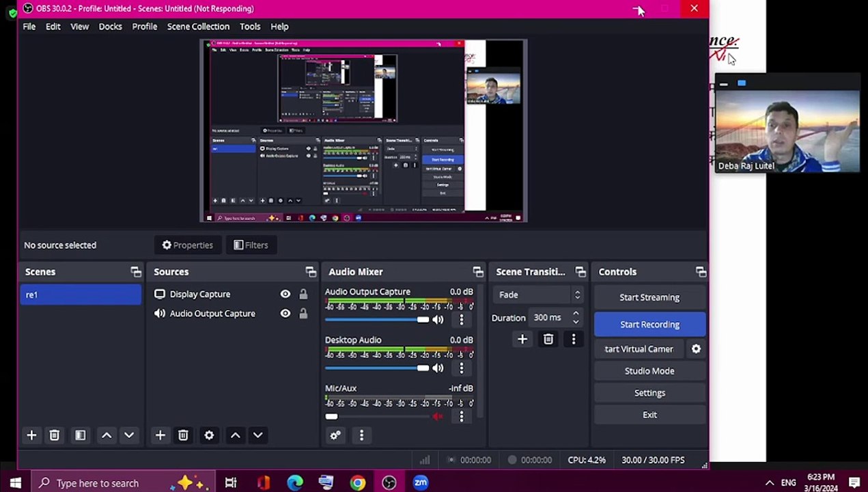Viewport: 868px width, 492px height.
Task: Open Microsoft Edge from the taskbar
Action: click(295, 483)
